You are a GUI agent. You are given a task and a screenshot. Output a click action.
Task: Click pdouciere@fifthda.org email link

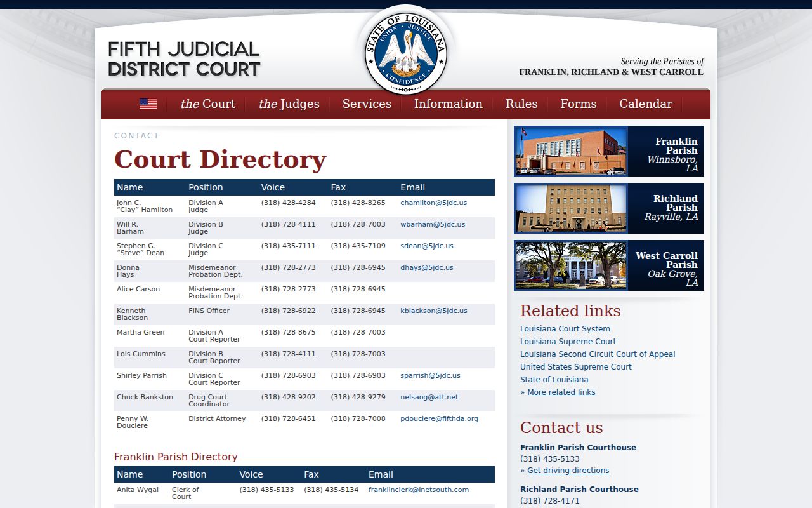click(439, 419)
